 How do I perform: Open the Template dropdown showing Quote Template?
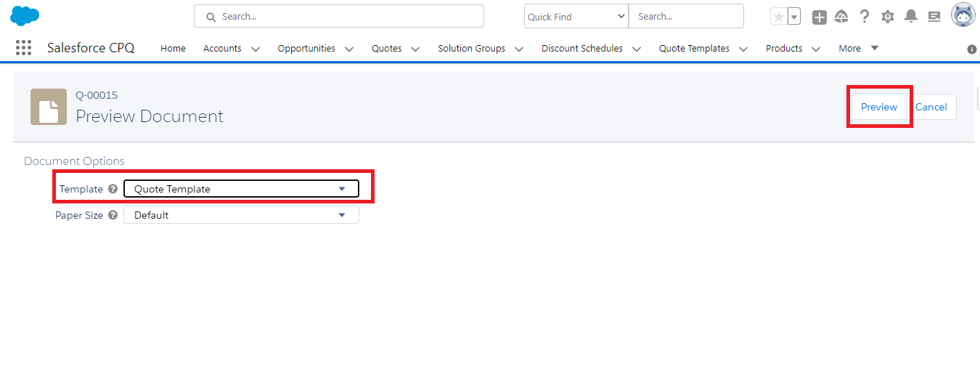[241, 189]
